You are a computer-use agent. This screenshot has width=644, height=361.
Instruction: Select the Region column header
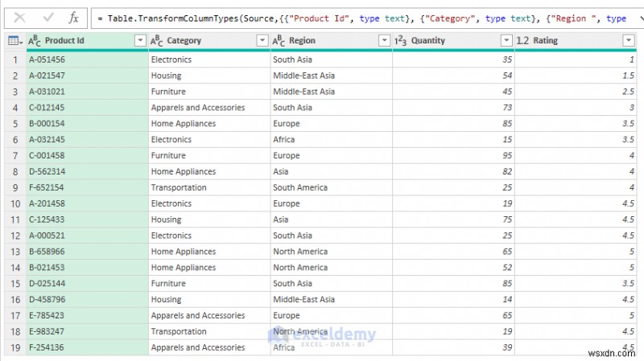point(331,41)
